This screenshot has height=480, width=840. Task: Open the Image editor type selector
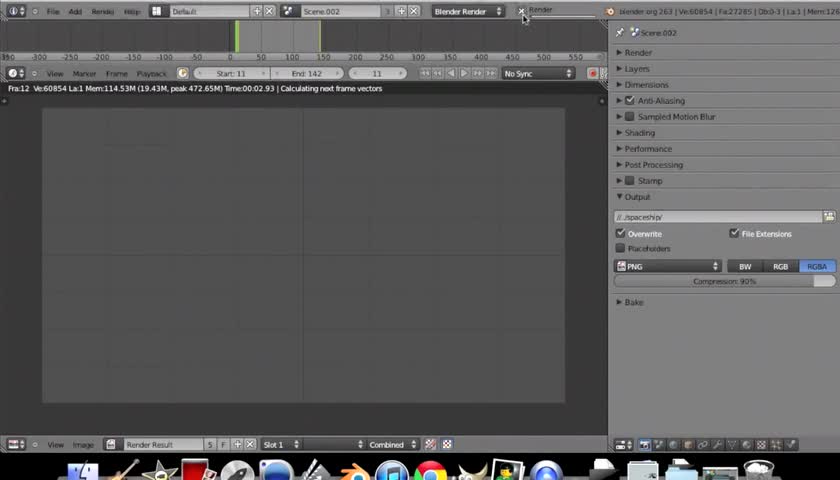16,444
